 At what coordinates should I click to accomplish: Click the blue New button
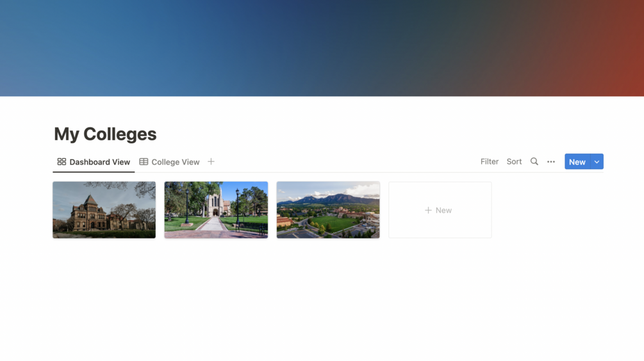577,162
